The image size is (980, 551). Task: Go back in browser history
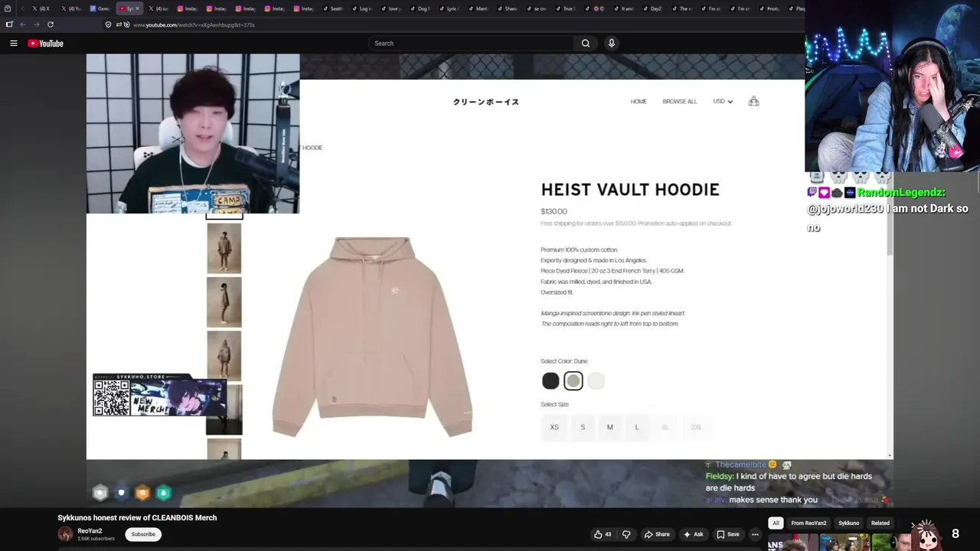(x=23, y=24)
